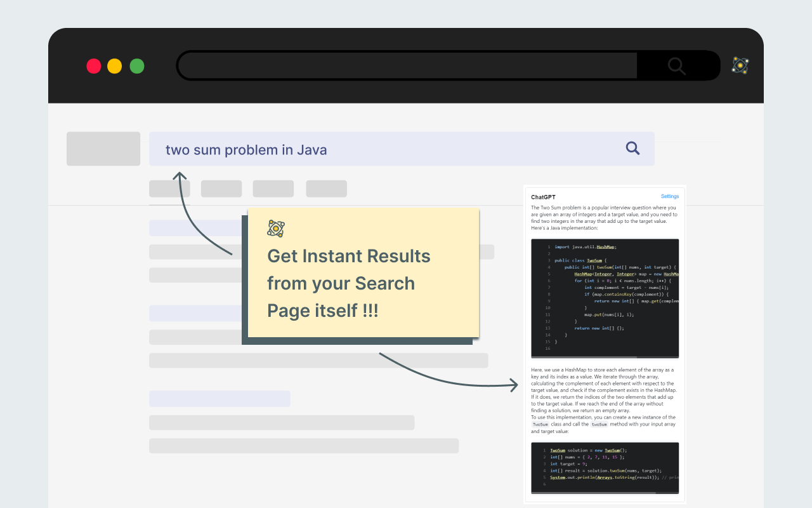This screenshot has width=812, height=508.
Task: Click the "two sum problem in Java" search field
Action: pos(402,149)
